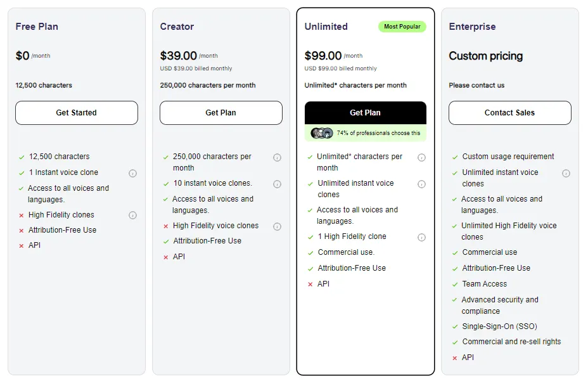
Task: Click the Enterprise plan title
Action: pyautogui.click(x=472, y=27)
